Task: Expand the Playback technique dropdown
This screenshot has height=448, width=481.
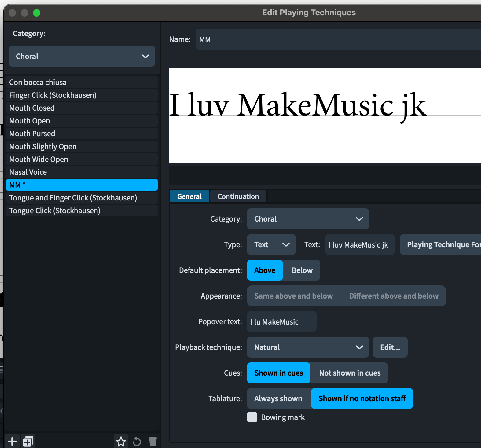Action: (x=308, y=347)
